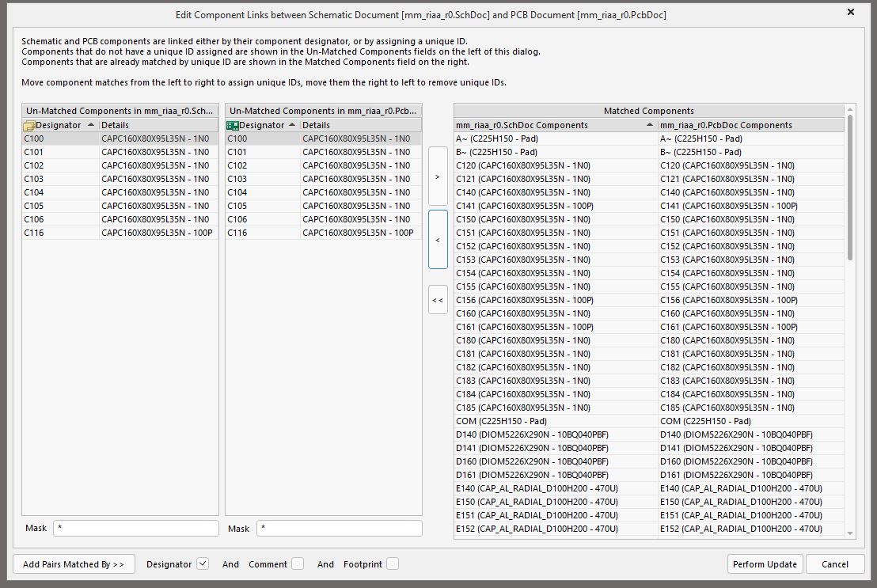
Task: Cancel the component links dialog
Action: [834, 564]
